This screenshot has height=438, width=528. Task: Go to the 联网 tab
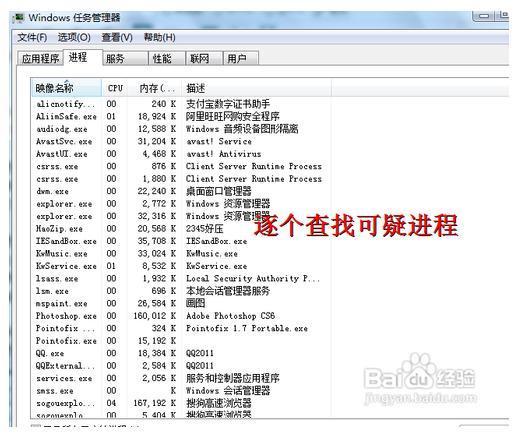click(204, 59)
